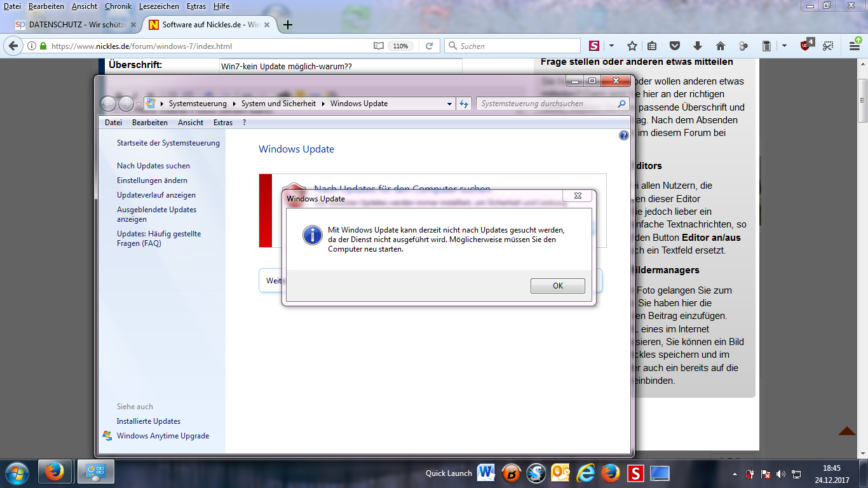Image resolution: width=868 pixels, height=488 pixels.
Task: Open Installierte Updates link
Action: [149, 421]
